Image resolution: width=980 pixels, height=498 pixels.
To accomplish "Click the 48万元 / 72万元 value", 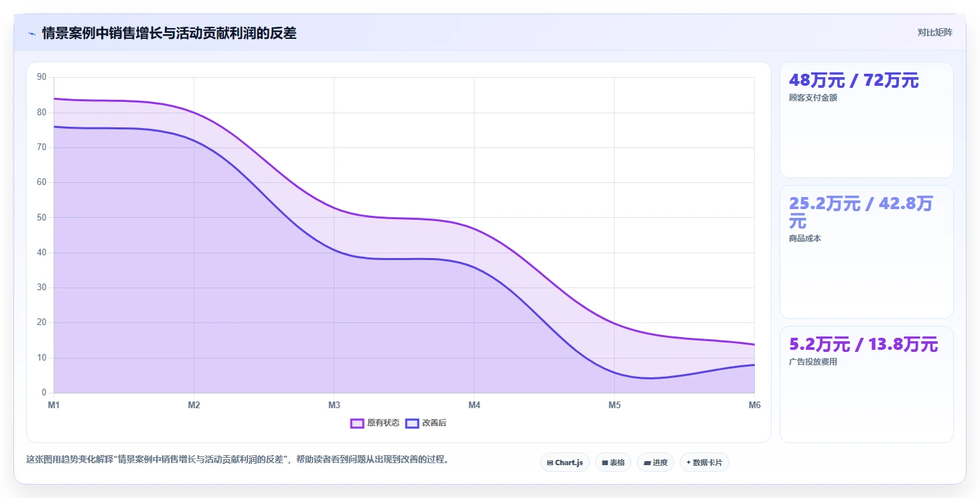I will (854, 80).
